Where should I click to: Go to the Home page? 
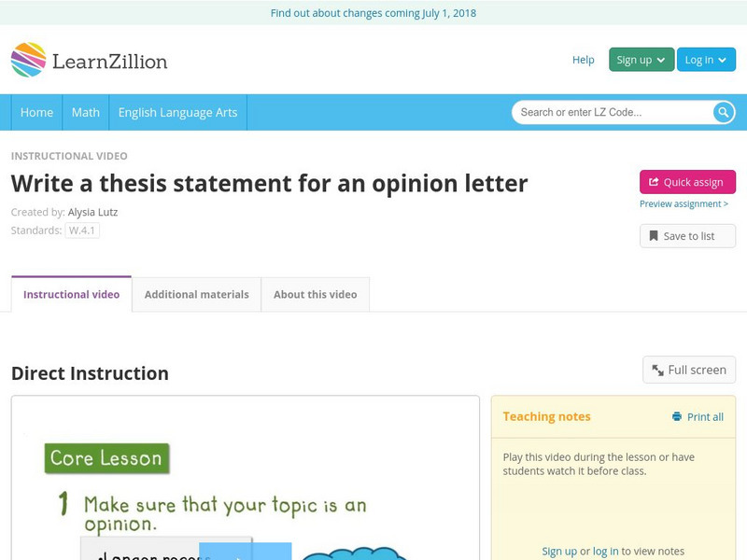point(36,112)
